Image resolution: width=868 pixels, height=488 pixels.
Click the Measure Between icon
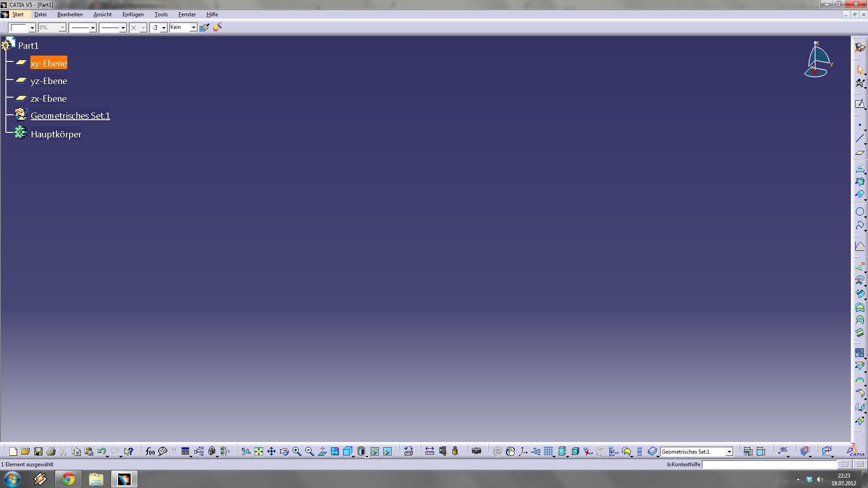point(429,451)
